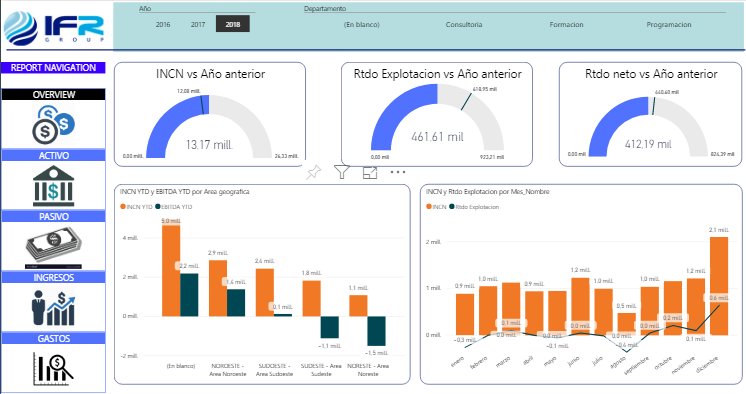Screen dimensions: 746x394
Task: Click the INCN YTD y EBITDA YTD chart title
Action: (x=185, y=191)
